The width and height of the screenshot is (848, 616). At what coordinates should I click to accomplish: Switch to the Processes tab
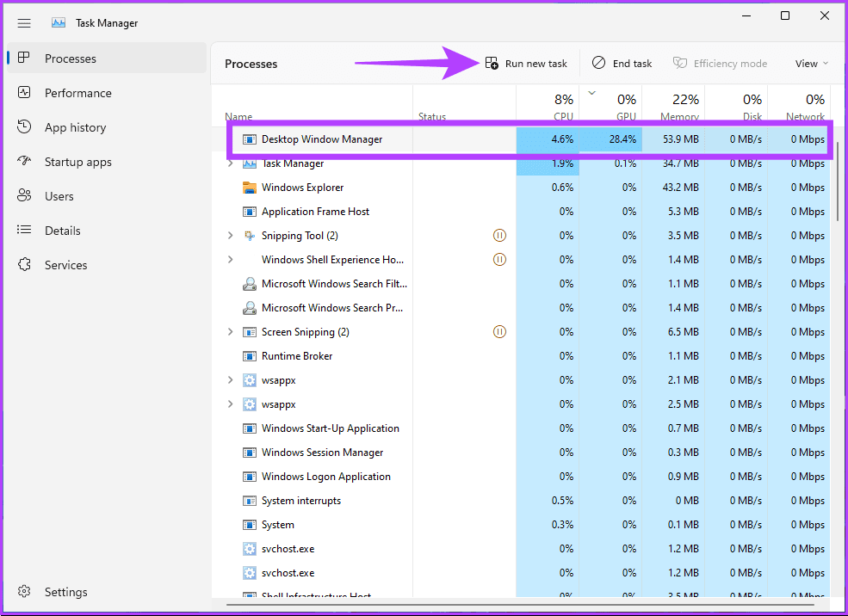[71, 59]
